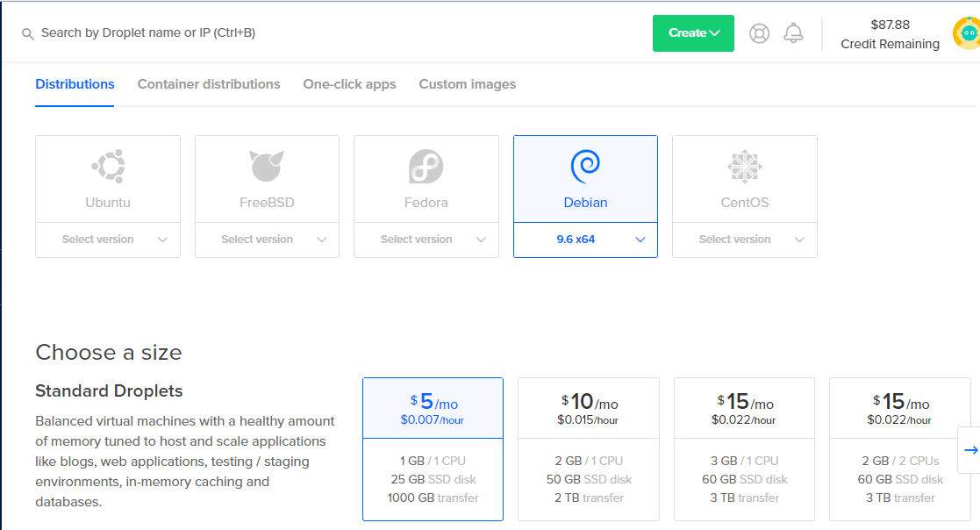Click the user avatar icon
The width and height of the screenshot is (980, 530).
tap(966, 33)
